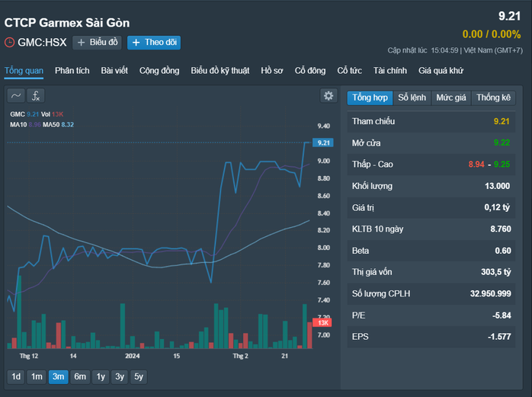Click the Beta value 0.60

(503, 251)
